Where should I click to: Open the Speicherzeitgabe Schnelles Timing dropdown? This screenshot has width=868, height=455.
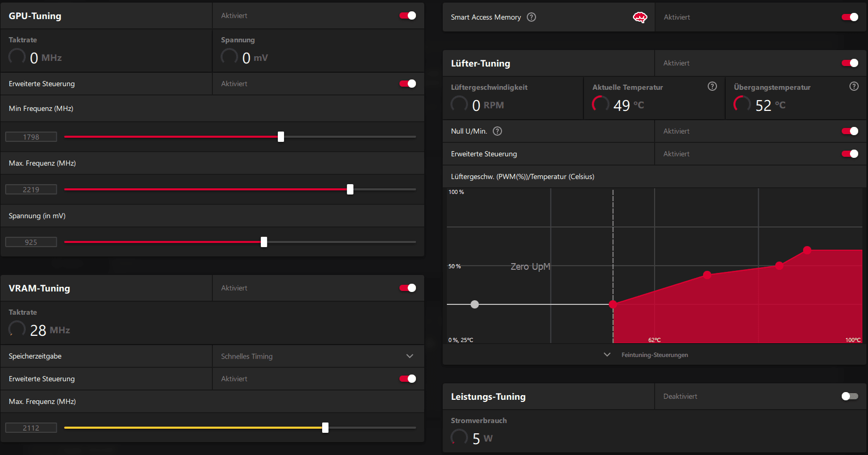318,356
